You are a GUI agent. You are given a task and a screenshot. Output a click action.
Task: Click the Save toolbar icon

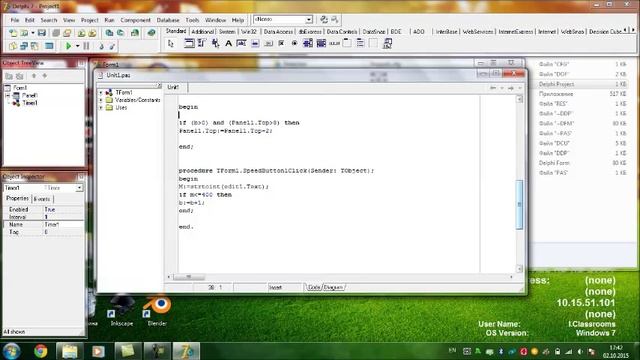(x=42, y=33)
